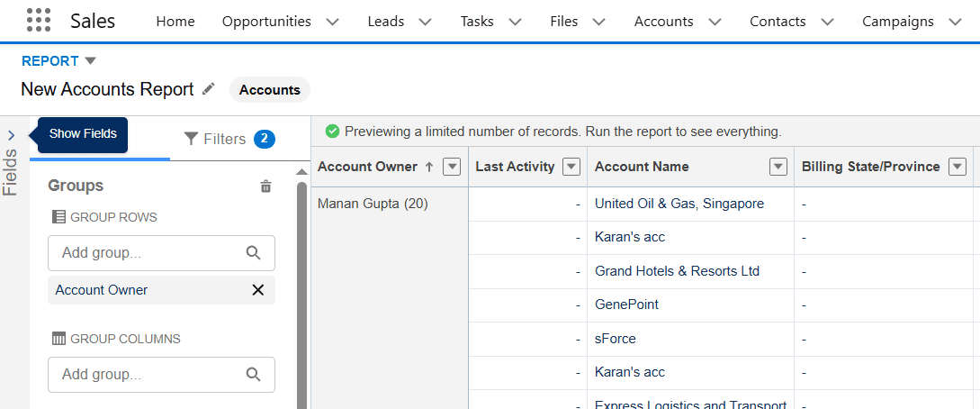The image size is (980, 409).
Task: Click the New Accounts Report title
Action: coord(107,89)
